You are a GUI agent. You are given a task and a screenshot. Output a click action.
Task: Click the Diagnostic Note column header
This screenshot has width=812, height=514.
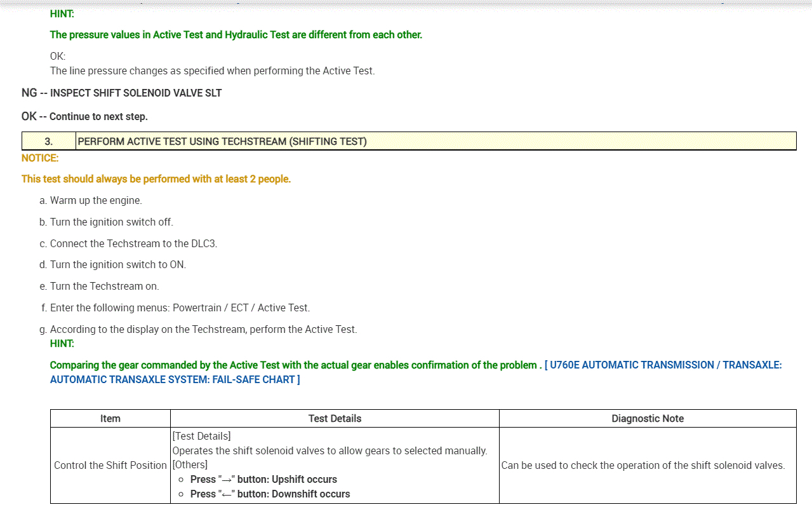click(x=648, y=419)
